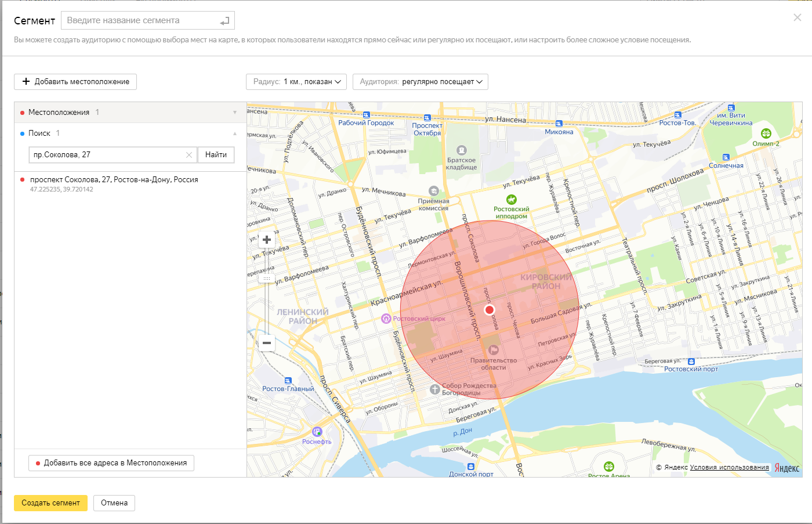The image size is (812, 524).
Task: Open the Радиус dropdown
Action: [296, 82]
